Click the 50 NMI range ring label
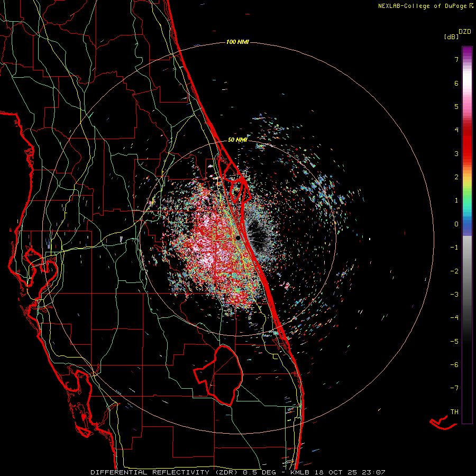 [x=237, y=140]
